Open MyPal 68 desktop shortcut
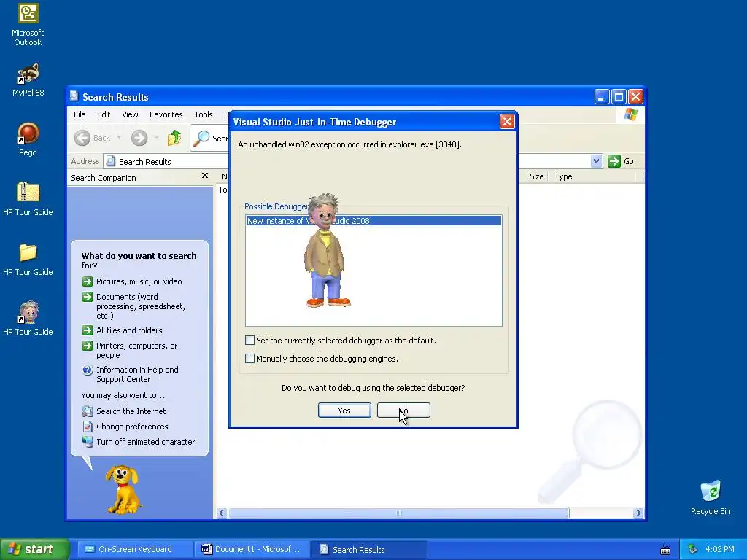Image resolution: width=747 pixels, height=560 pixels. point(28,79)
